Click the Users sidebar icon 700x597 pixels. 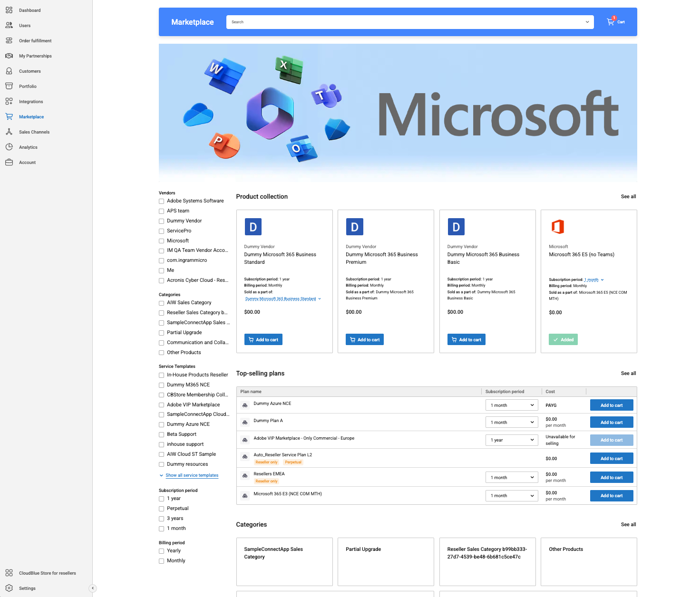pos(9,25)
